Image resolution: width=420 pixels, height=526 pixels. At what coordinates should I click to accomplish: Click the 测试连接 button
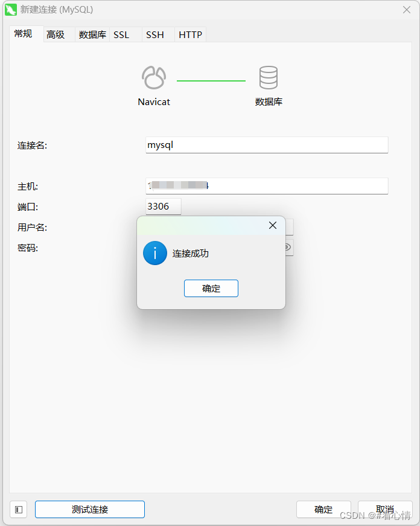[90, 510]
